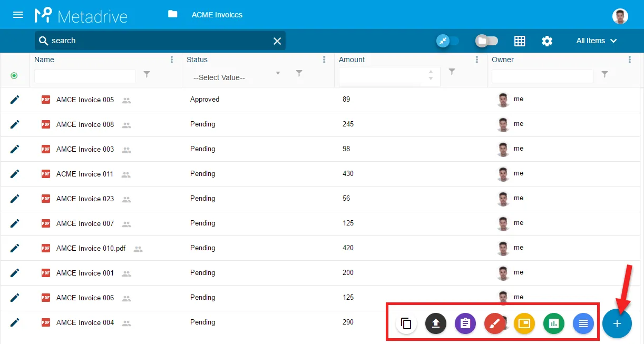The image size is (644, 344).
Task: Open the user profile avatar menu
Action: click(x=620, y=16)
